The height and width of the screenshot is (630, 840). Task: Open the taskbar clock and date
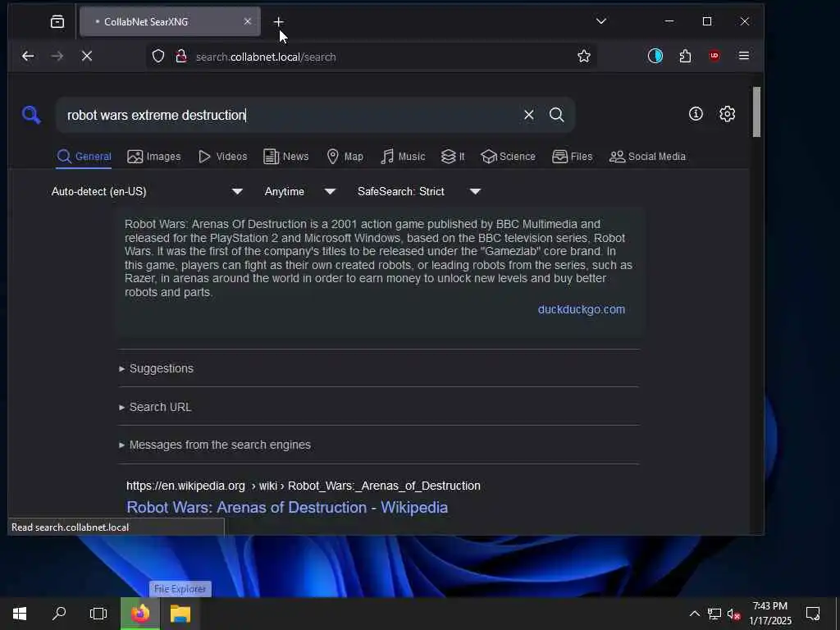click(x=770, y=614)
